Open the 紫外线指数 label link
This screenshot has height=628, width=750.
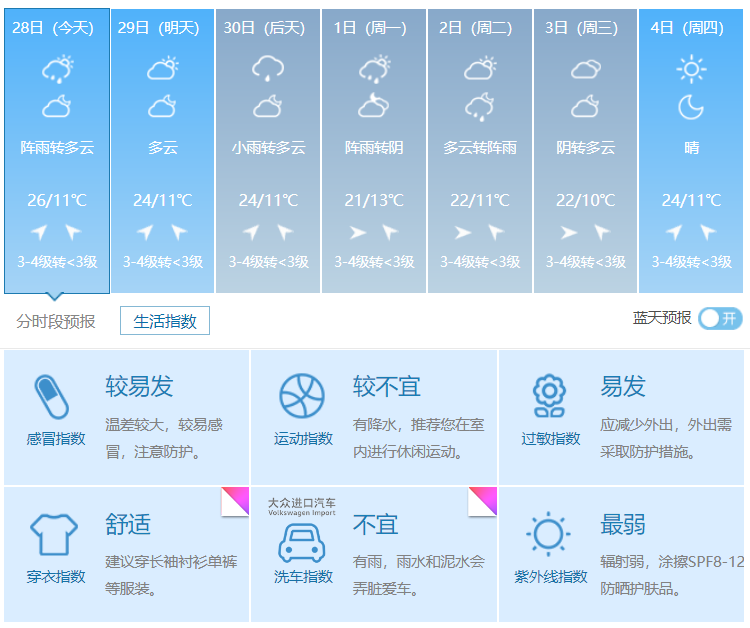(551, 576)
